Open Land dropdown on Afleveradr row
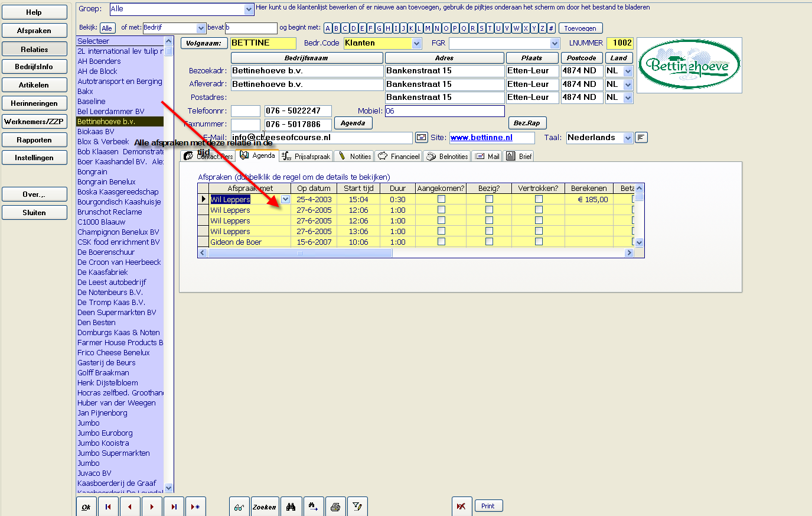Viewport: 812px width, 516px height. [628, 85]
